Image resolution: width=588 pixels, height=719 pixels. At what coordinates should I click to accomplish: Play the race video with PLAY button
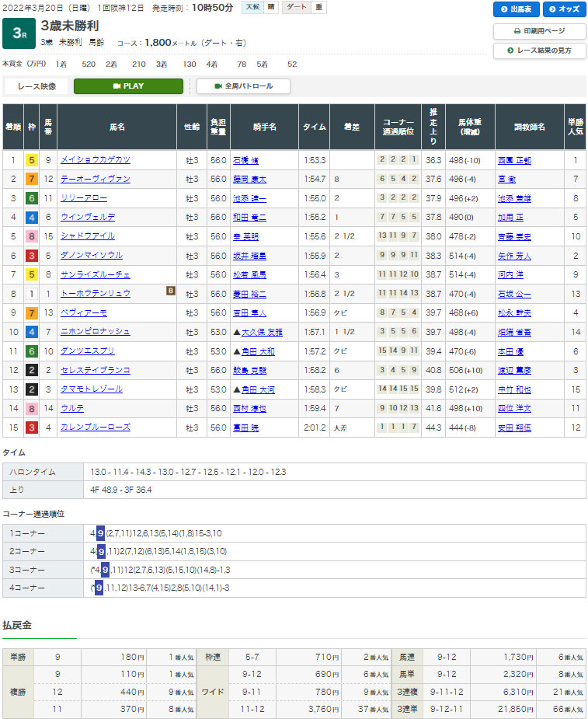pyautogui.click(x=128, y=86)
